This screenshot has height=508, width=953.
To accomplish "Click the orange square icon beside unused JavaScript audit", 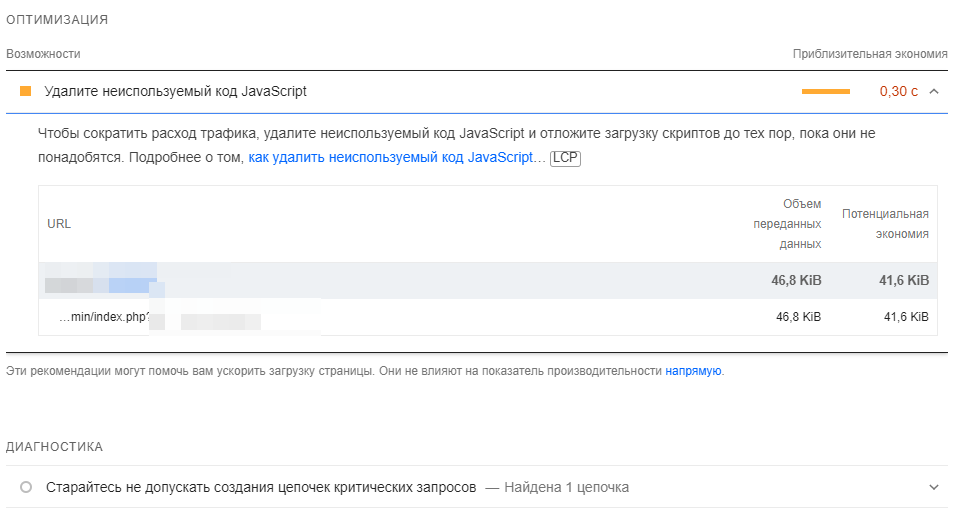I will [x=25, y=91].
